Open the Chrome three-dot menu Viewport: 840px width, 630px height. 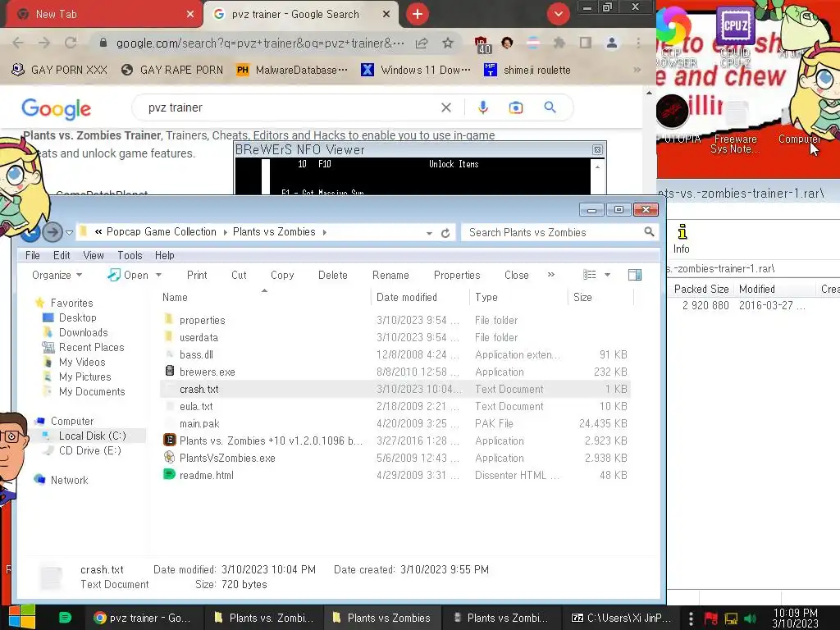tap(638, 43)
